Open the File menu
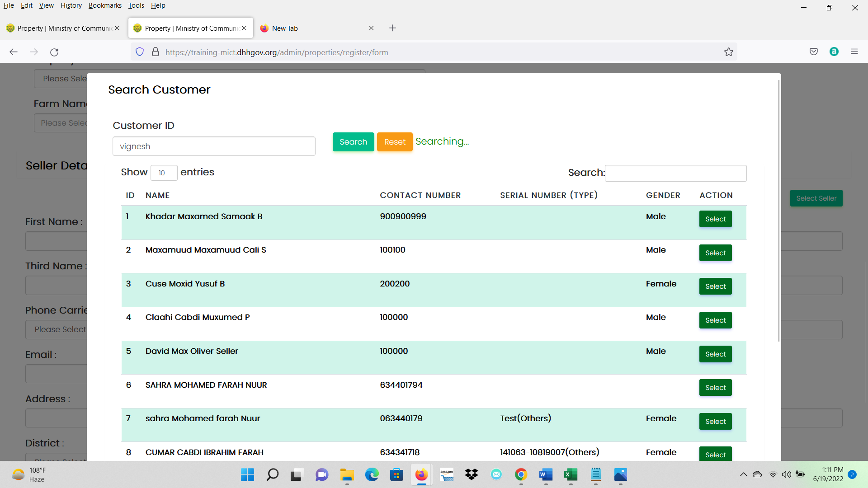Image resolution: width=868 pixels, height=488 pixels. click(x=9, y=5)
